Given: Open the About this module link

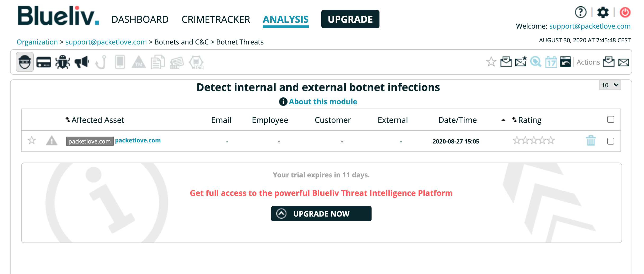Looking at the screenshot, I should pos(323,102).
